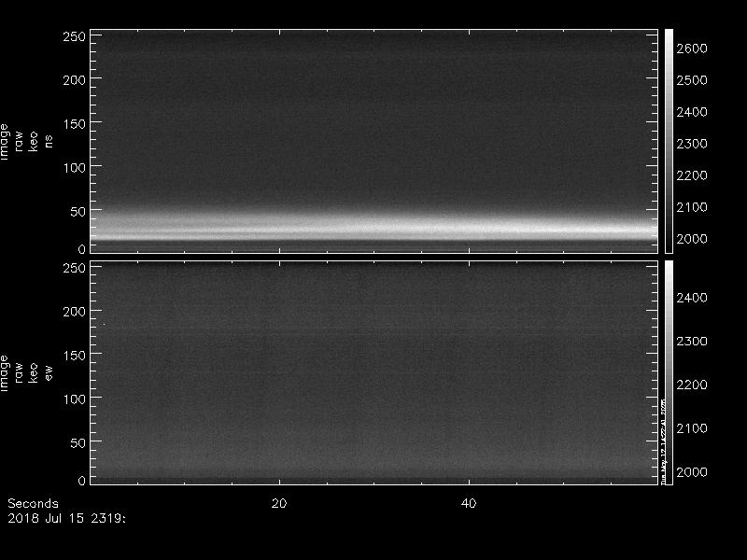Click y-axis label 150 of ew keogram
The image size is (747, 560).
pyautogui.click(x=75, y=356)
